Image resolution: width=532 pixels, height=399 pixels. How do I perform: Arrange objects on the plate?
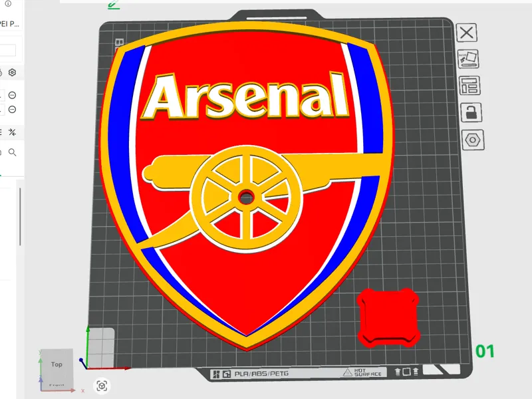pyautogui.click(x=469, y=86)
